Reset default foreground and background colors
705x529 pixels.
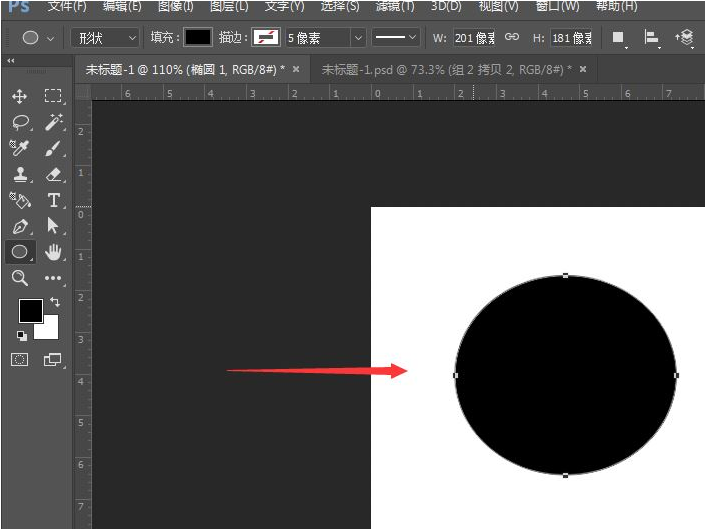tap(22, 336)
